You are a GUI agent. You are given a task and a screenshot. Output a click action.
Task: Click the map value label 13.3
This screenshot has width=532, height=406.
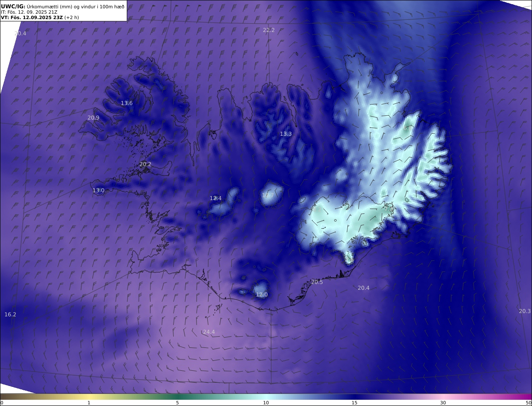[x=286, y=134]
